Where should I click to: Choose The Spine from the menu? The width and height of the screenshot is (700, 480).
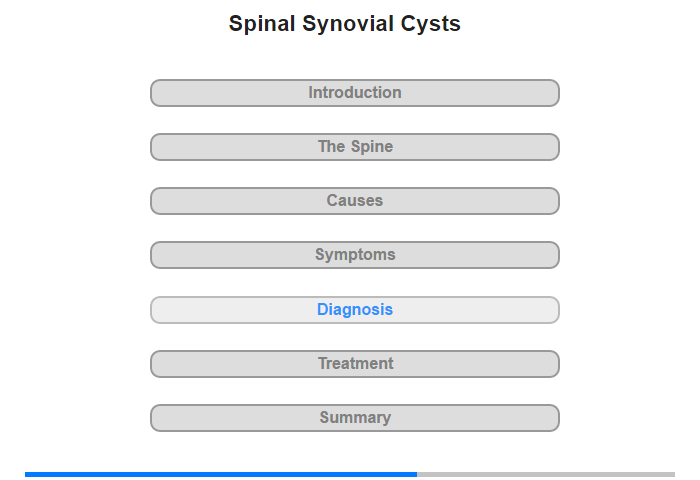[355, 147]
